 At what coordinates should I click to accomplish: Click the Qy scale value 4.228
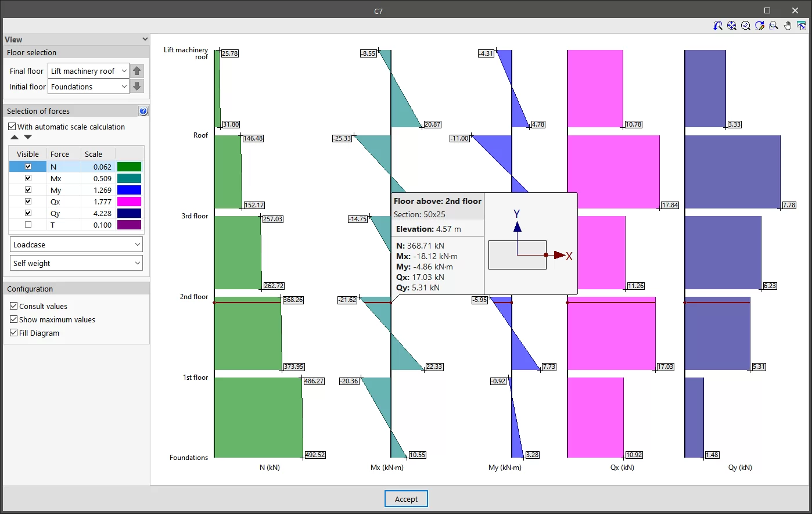click(102, 213)
